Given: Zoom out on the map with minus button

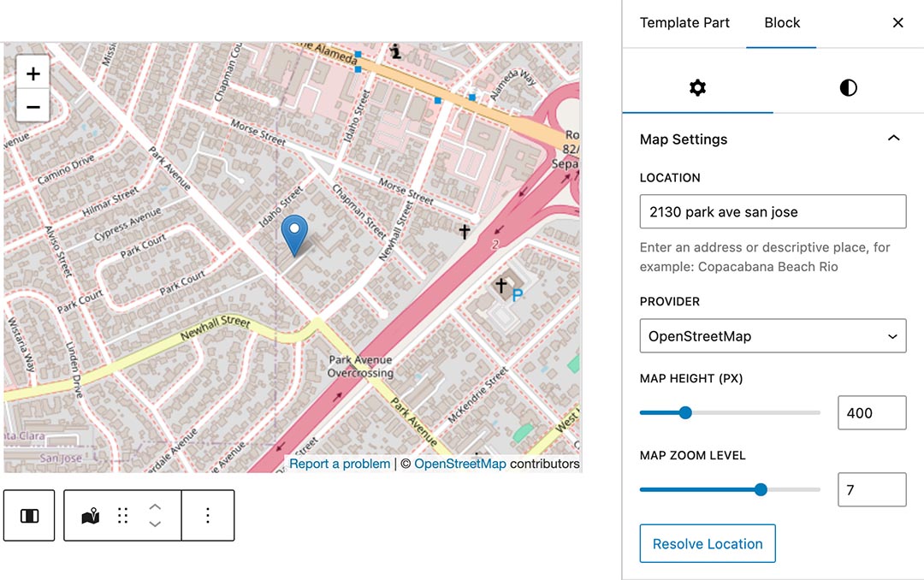Looking at the screenshot, I should click(33, 106).
